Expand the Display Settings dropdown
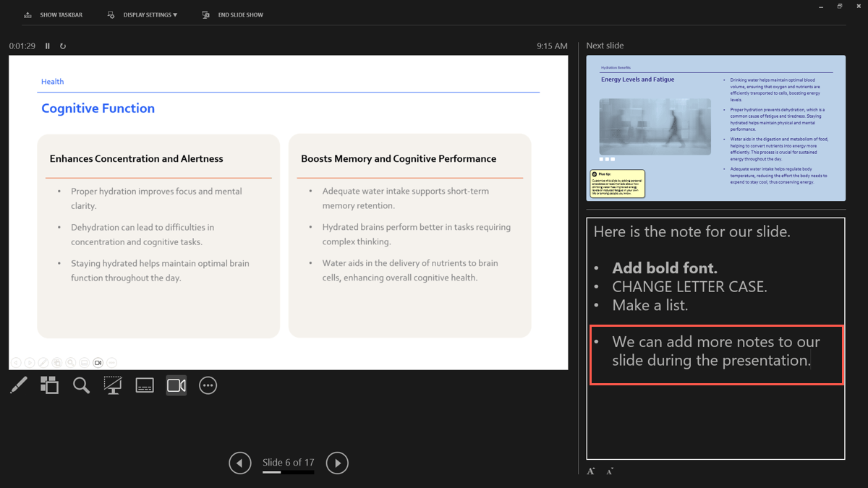This screenshot has height=488, width=868. click(142, 14)
